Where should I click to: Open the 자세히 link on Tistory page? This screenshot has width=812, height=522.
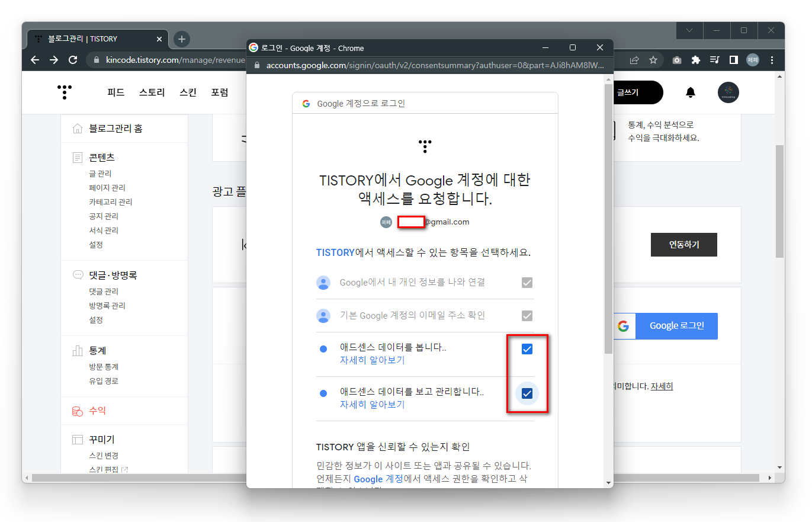(x=662, y=386)
